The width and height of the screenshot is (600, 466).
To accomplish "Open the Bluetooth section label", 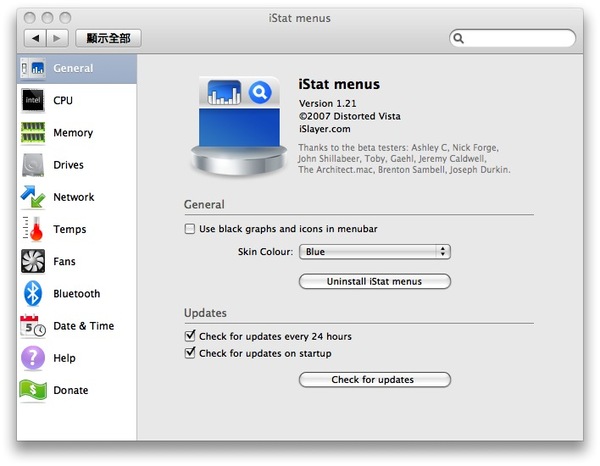I will pyautogui.click(x=77, y=293).
